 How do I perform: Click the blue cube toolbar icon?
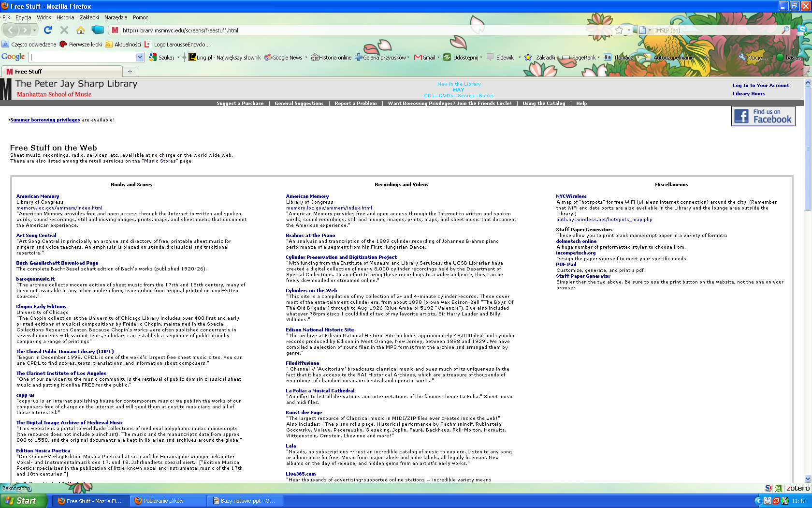click(98, 30)
